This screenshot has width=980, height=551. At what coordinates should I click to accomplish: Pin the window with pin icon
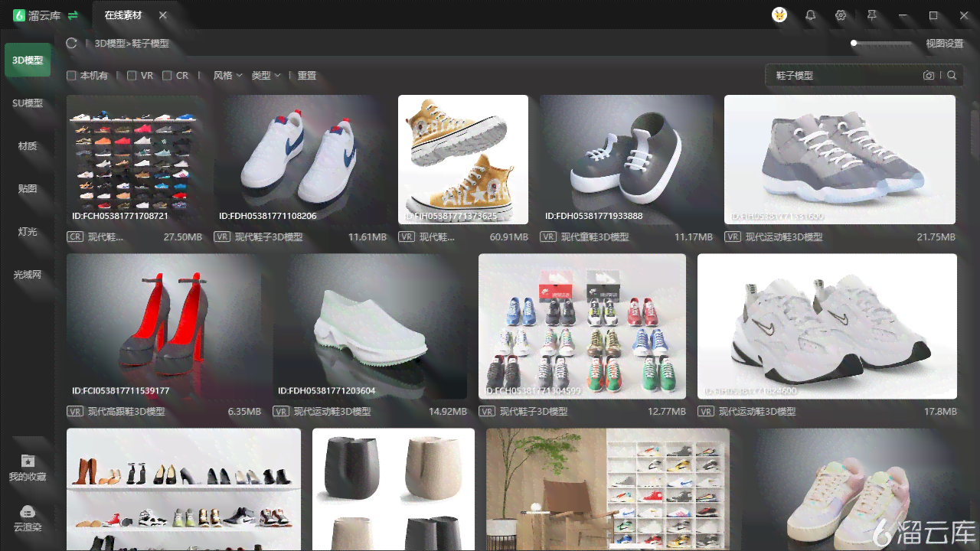(x=871, y=15)
